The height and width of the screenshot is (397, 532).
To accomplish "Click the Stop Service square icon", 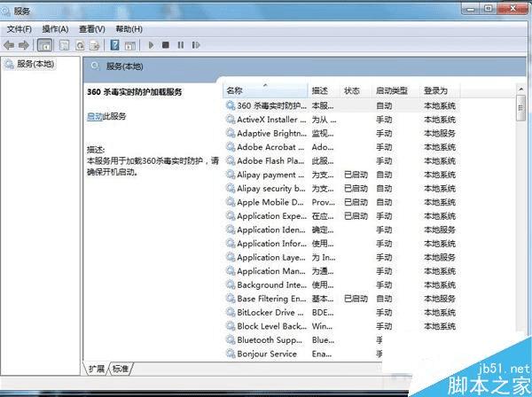I will pyautogui.click(x=166, y=45).
